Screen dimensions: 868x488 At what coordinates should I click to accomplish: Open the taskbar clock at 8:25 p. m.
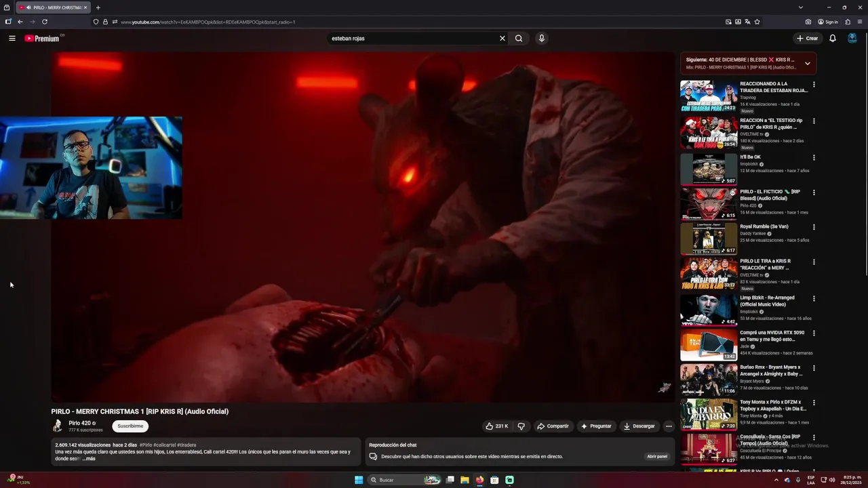click(x=850, y=480)
